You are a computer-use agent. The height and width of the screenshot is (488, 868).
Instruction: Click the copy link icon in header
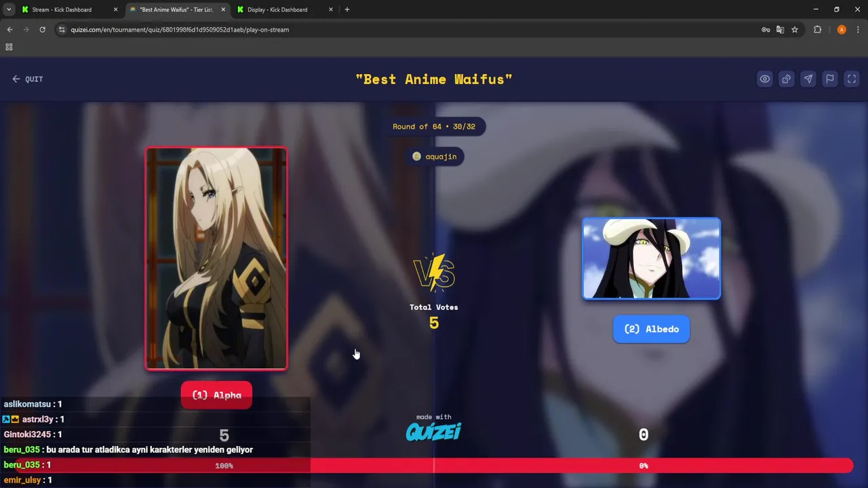(x=786, y=79)
